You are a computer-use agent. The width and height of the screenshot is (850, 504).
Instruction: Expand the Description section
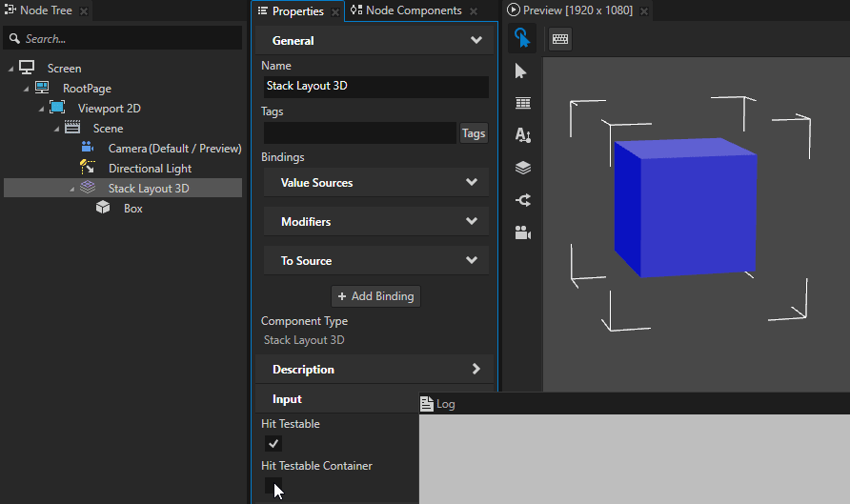(476, 369)
